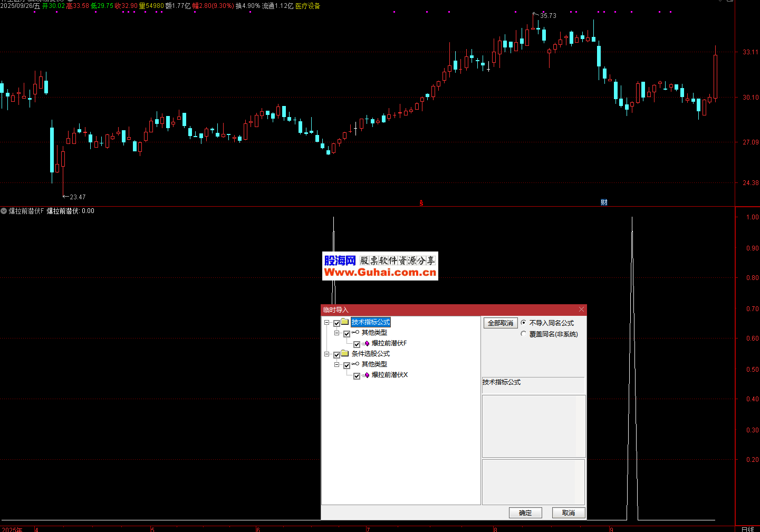760x532 pixels.
Task: Close the 临时导入 dialog with X
Action: (x=581, y=309)
